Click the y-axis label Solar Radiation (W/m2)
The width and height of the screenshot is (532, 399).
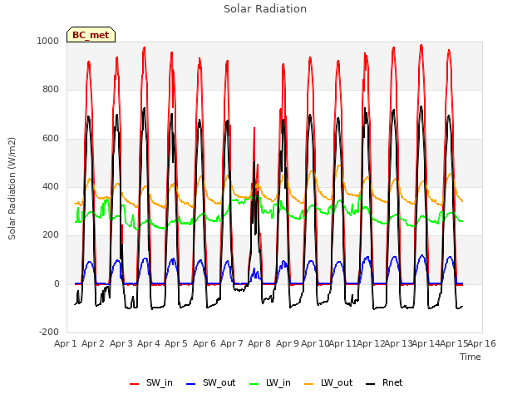point(12,189)
